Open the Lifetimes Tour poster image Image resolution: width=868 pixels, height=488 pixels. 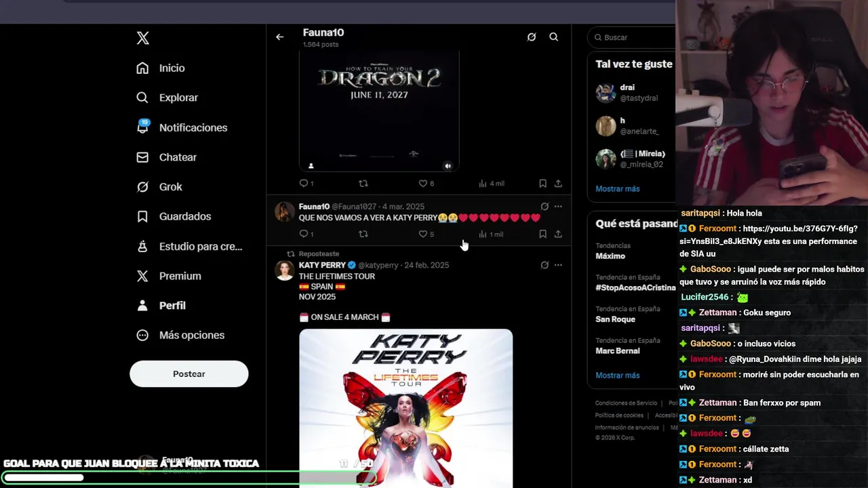[406, 408]
